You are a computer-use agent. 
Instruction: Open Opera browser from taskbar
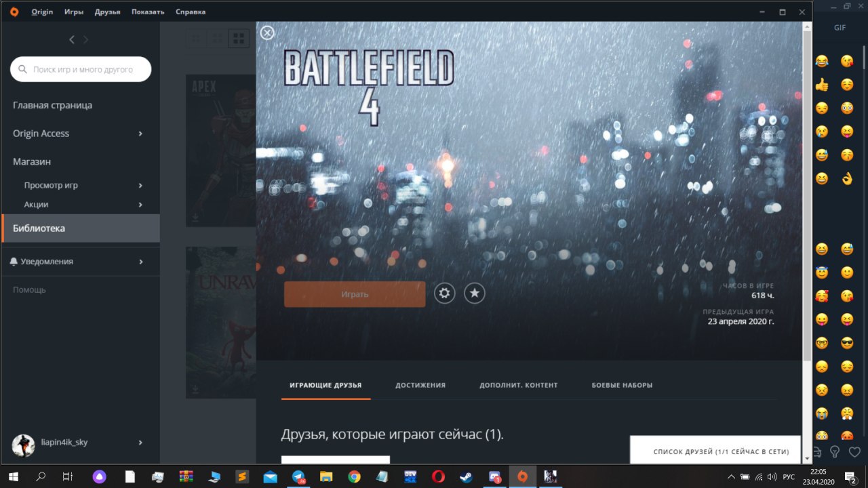coord(438,476)
